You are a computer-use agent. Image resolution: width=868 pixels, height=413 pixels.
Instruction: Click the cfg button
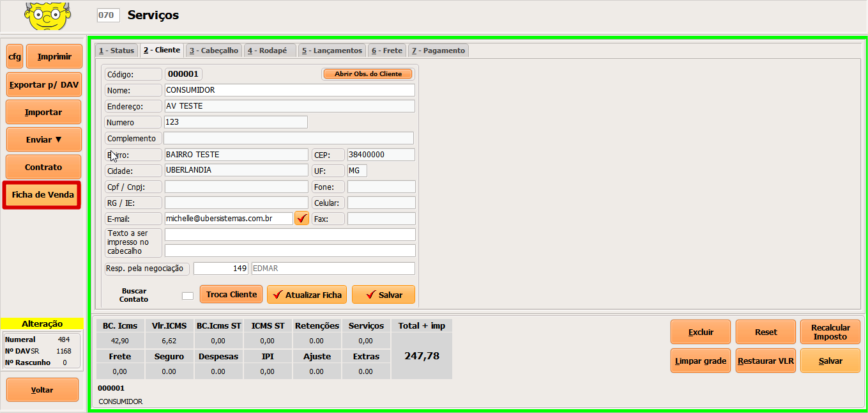point(15,57)
